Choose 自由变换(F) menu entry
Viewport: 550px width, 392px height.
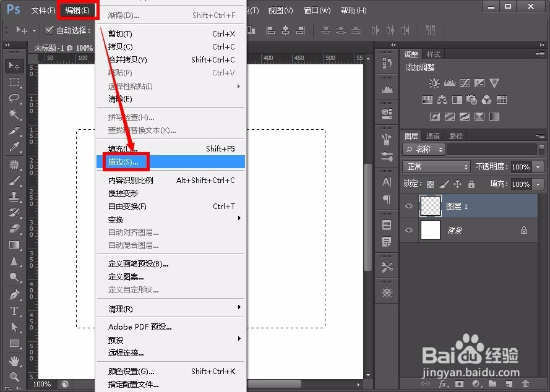pyautogui.click(x=171, y=207)
